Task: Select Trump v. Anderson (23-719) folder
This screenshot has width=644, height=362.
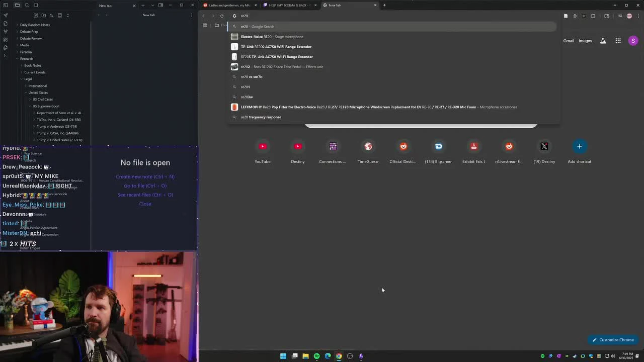Action: point(57,126)
